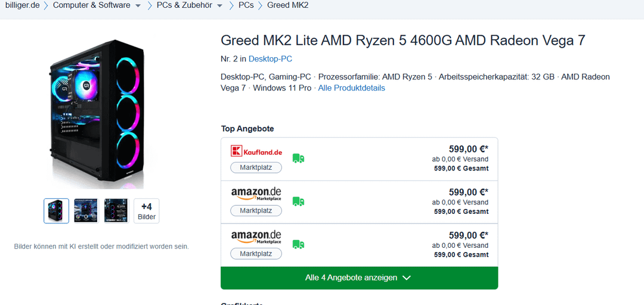
Task: Click the first amazon.de Marketplace logo
Action: click(x=256, y=194)
